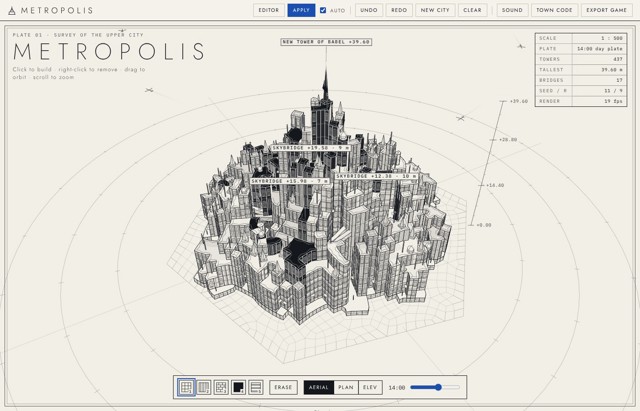Viewport: 640px width, 411px height.
Task: Click the BRIDGES 17 value
Action: tap(620, 80)
